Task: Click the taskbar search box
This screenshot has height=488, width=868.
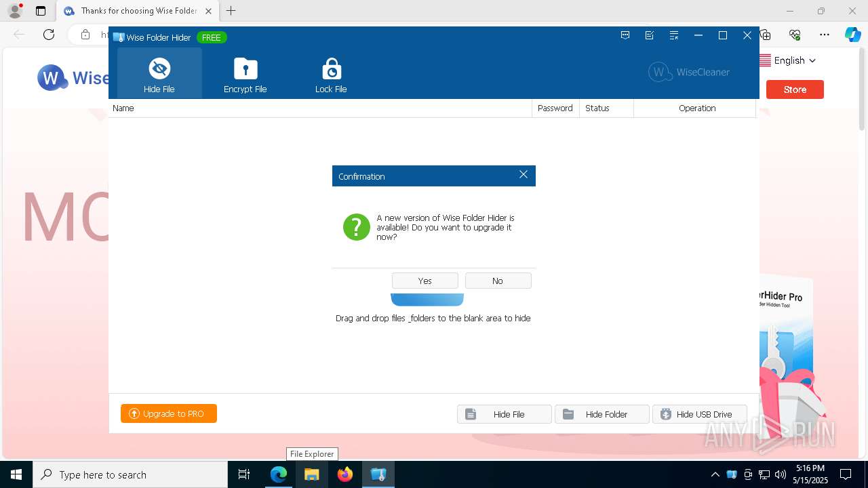Action: 130,474
